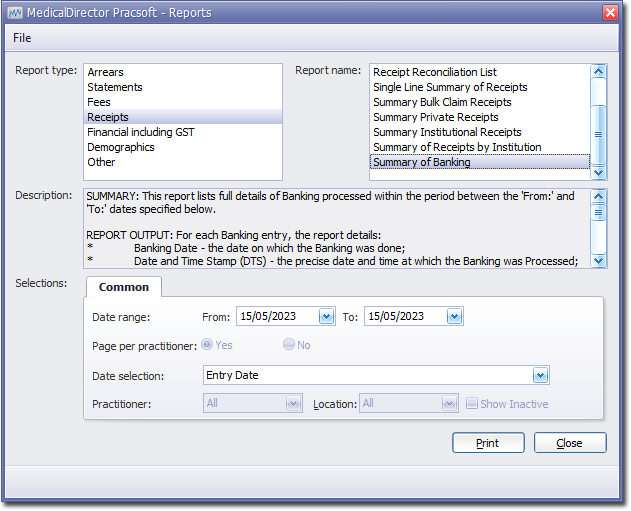Image resolution: width=631 pixels, height=511 pixels.
Task: Expand the Date selection dropdown
Action: tap(540, 376)
